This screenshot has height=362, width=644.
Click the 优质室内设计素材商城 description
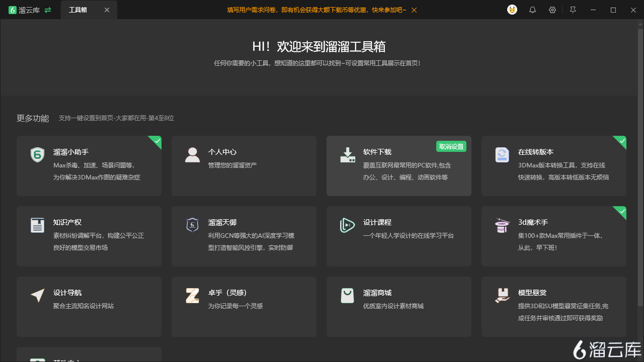(393, 306)
